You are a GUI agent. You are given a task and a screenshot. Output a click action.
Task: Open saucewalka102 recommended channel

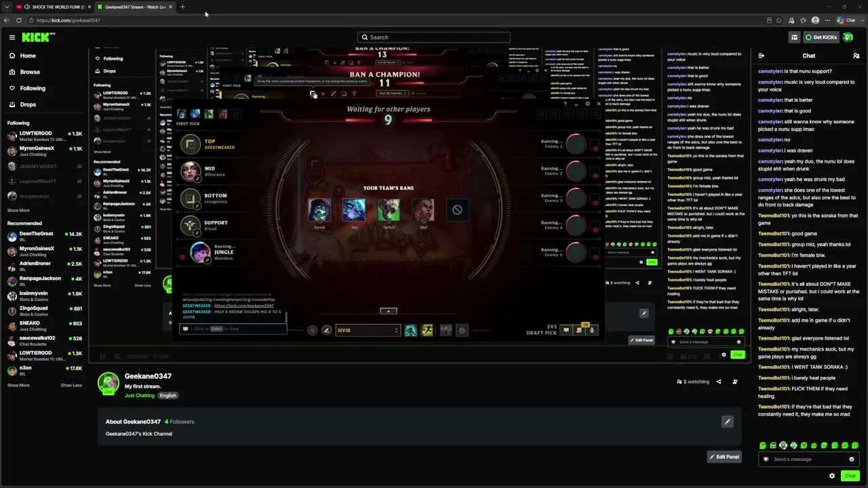coord(45,341)
